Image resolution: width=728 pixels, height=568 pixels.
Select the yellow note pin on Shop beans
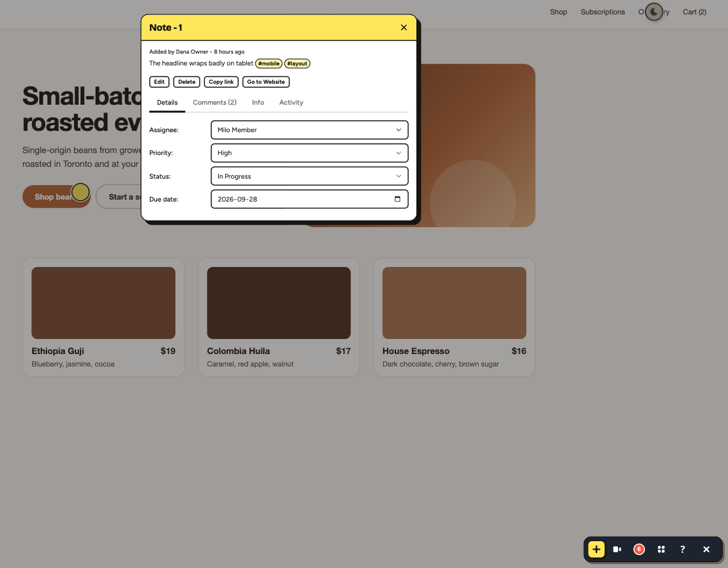[81, 192]
